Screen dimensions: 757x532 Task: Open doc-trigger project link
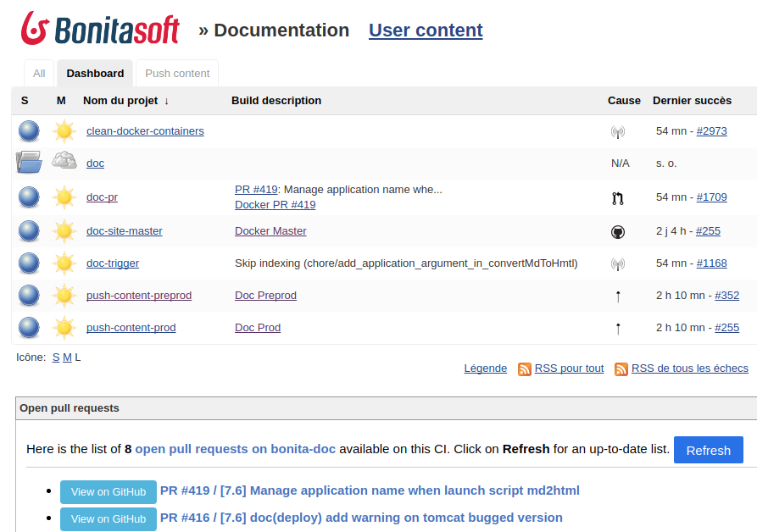pyautogui.click(x=113, y=263)
